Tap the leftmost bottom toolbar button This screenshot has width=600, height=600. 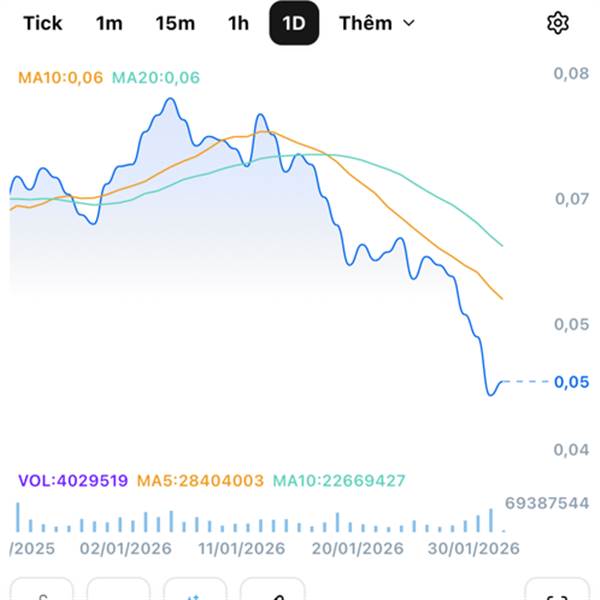(42, 592)
